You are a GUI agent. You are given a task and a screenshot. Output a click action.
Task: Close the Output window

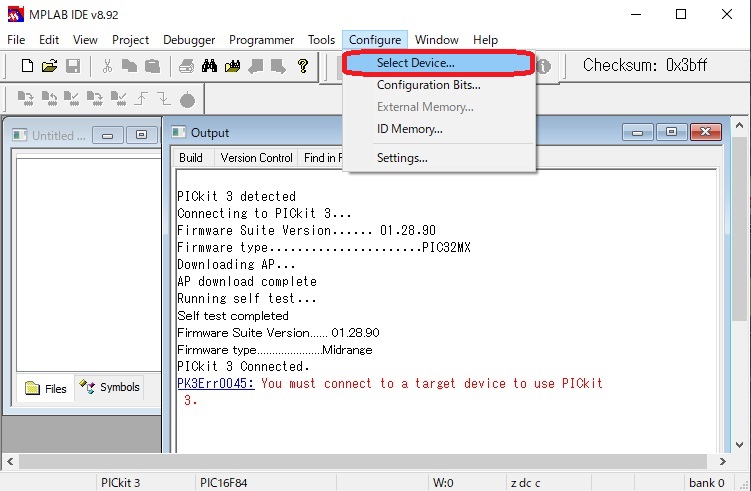[705, 132]
